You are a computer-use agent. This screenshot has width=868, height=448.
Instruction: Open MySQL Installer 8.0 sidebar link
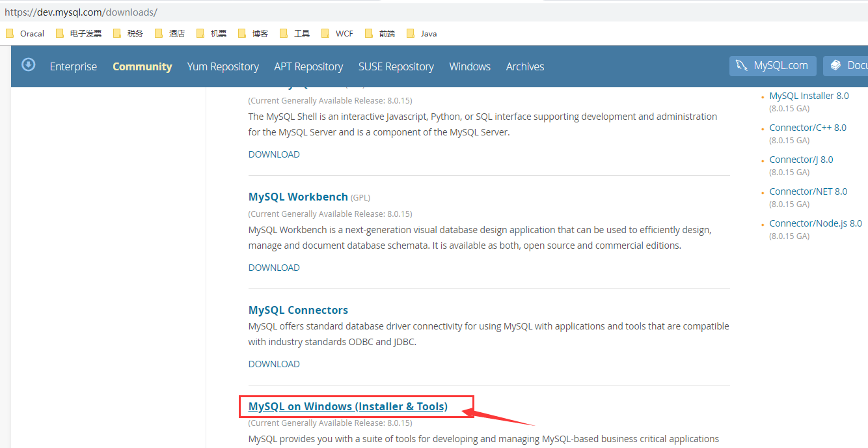[809, 96]
